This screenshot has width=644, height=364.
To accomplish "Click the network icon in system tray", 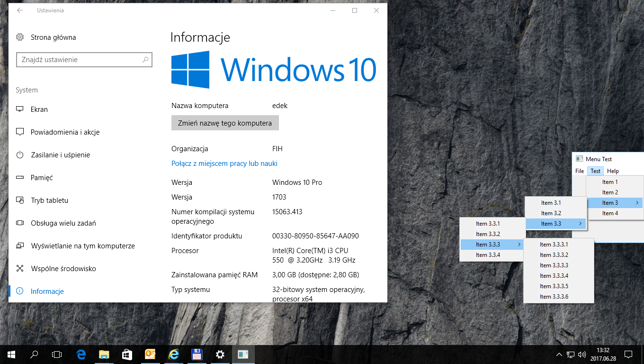I will pyautogui.click(x=571, y=354).
